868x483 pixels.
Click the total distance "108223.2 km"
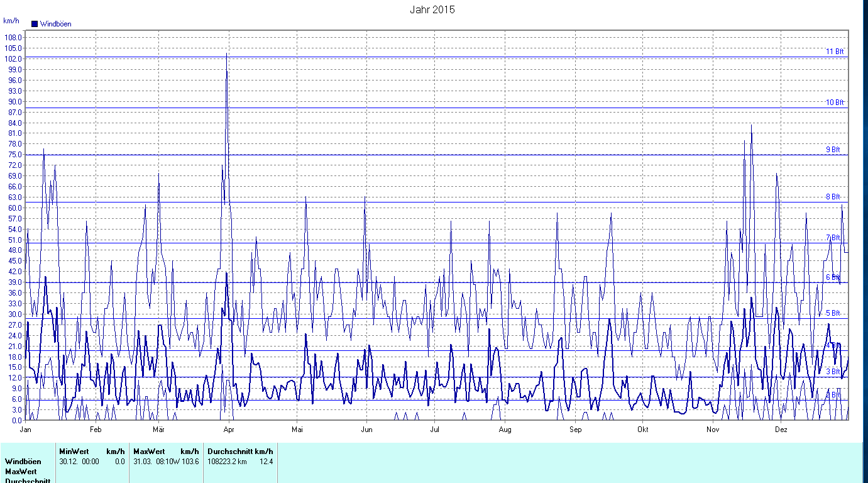(228, 462)
